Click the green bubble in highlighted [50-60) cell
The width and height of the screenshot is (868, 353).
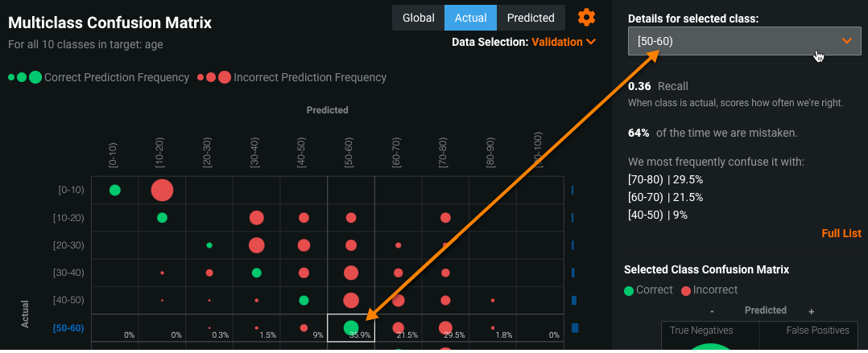(x=350, y=327)
